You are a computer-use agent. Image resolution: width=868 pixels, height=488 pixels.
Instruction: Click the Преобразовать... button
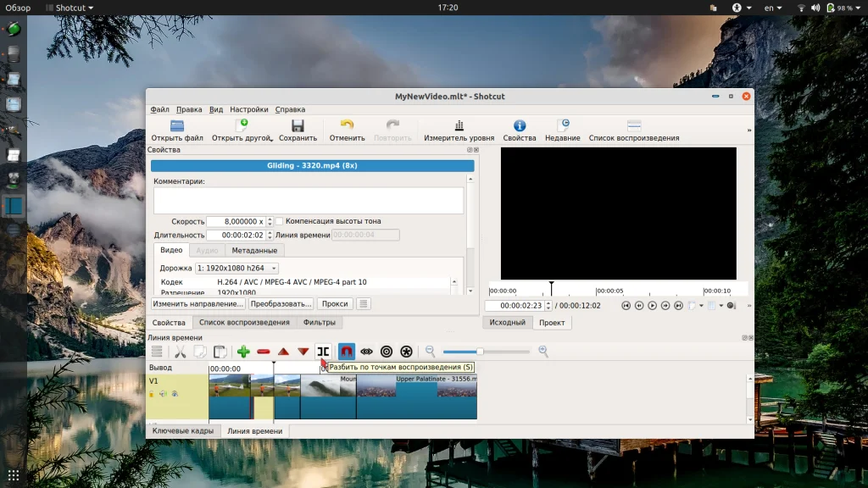[281, 303]
